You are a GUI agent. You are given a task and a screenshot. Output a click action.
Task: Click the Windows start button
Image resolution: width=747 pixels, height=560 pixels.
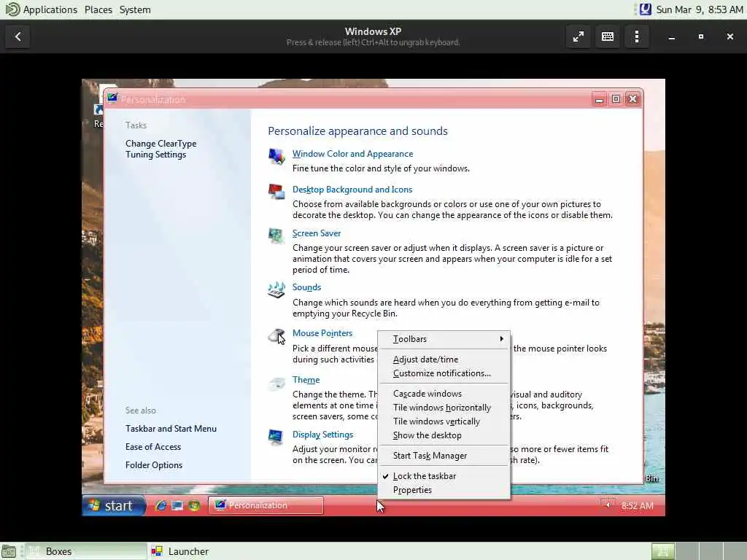[x=114, y=505]
